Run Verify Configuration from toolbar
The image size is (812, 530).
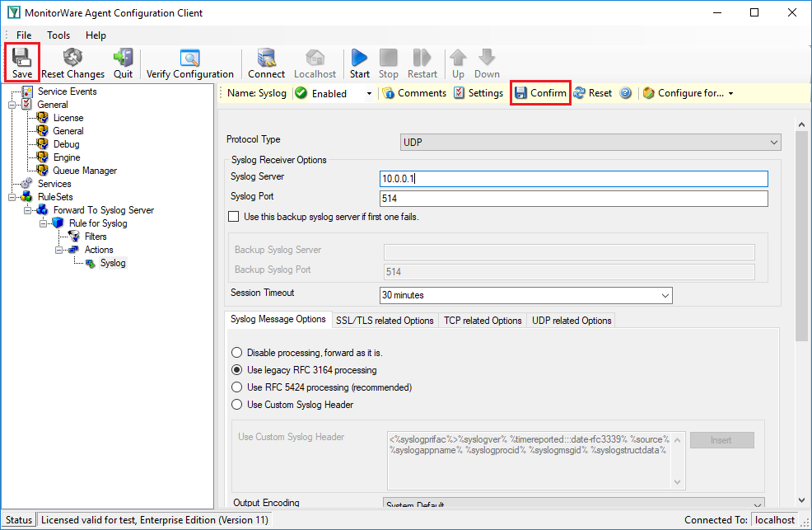(190, 62)
